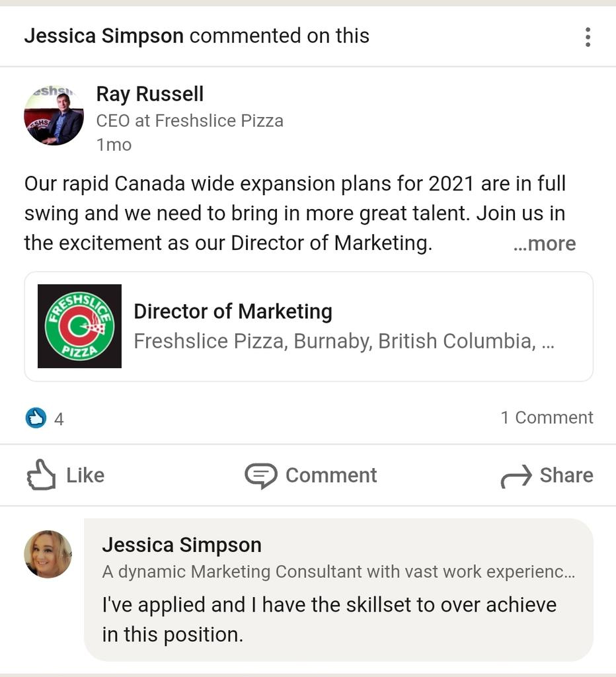Tap the Share button label
Image resolution: width=616 pixels, height=677 pixels.
click(566, 475)
